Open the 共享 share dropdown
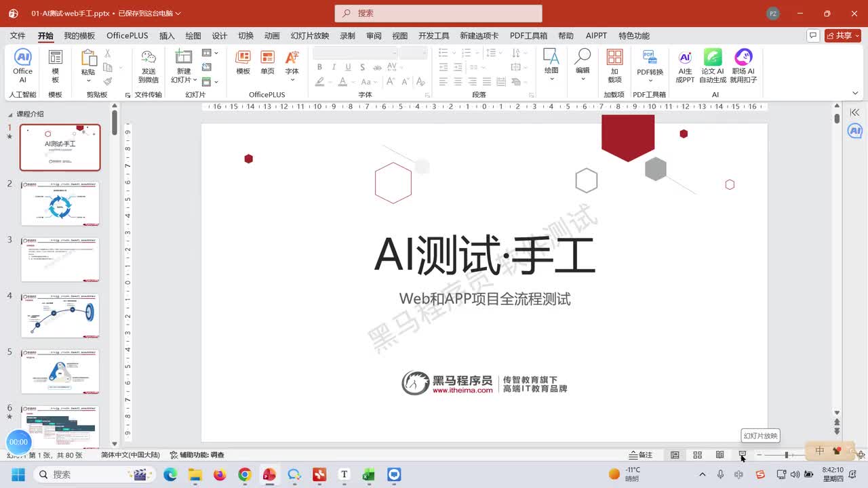The width and height of the screenshot is (868, 488). [x=843, y=35]
